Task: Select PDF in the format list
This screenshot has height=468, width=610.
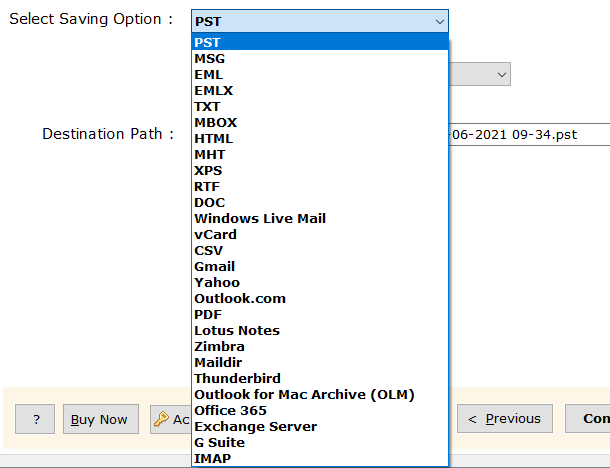Action: (x=320, y=314)
